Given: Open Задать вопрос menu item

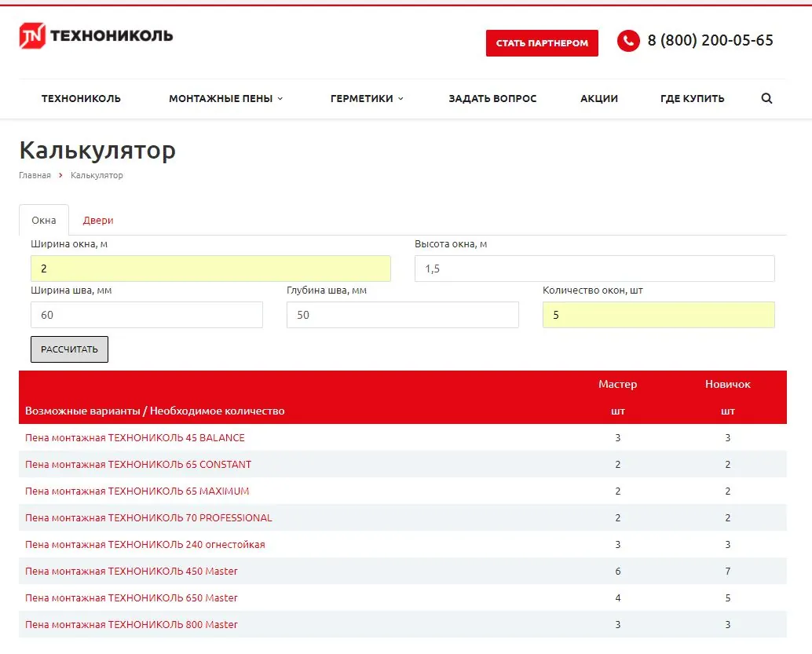Looking at the screenshot, I should click(x=492, y=98).
